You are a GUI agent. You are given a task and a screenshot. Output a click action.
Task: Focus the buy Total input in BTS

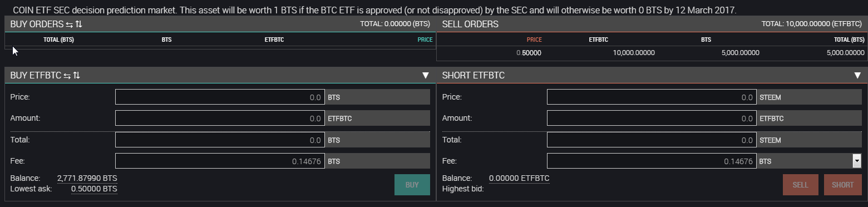(220, 140)
